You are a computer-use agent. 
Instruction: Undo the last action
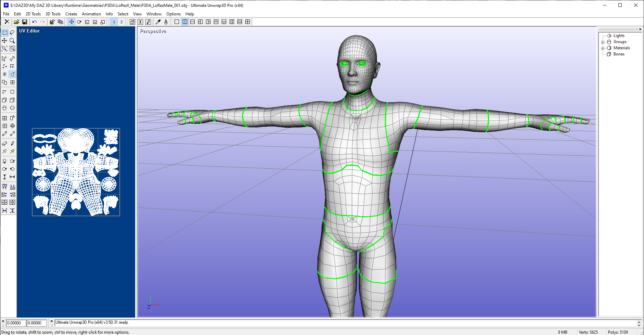35,22
